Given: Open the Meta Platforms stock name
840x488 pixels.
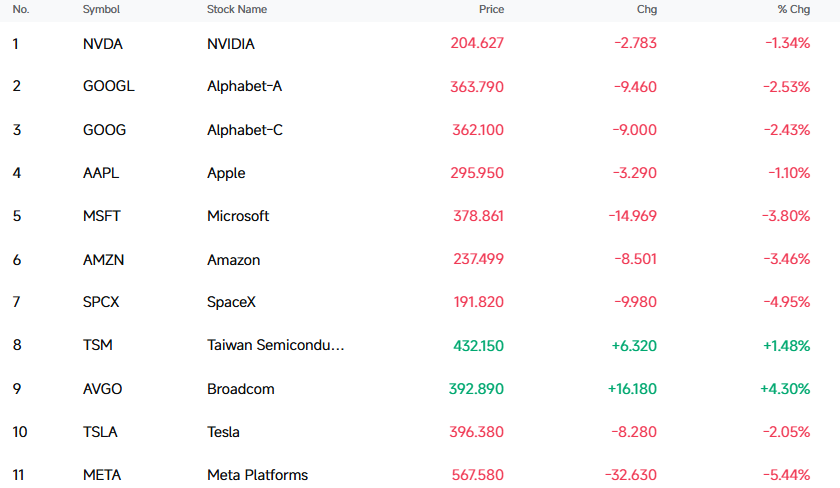Looking at the screenshot, I should click(258, 475).
